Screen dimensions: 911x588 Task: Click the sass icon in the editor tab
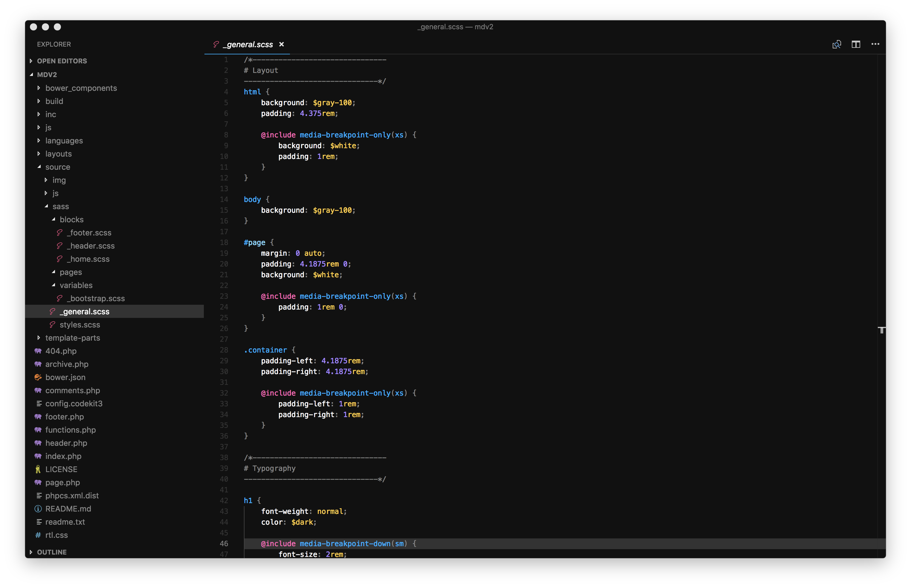[216, 44]
